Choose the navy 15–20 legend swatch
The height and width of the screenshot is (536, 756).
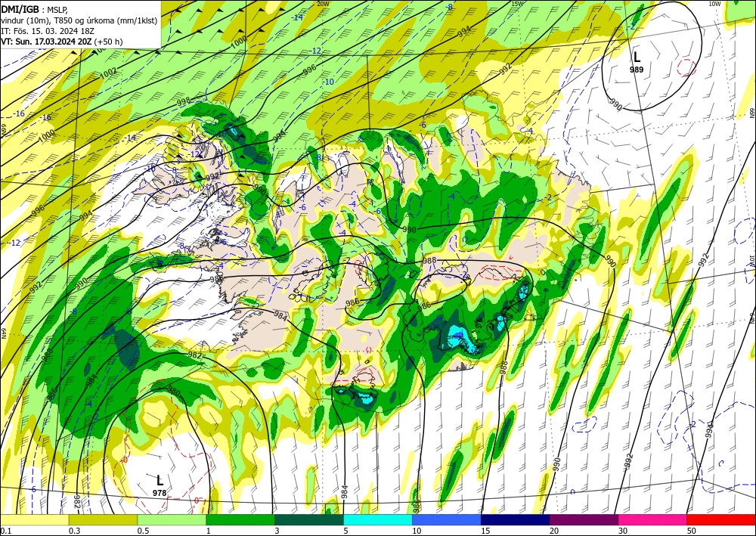point(515,519)
